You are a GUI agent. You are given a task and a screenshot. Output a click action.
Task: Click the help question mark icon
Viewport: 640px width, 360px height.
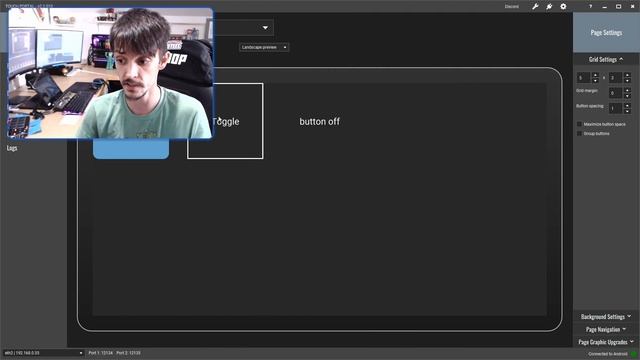[590, 7]
